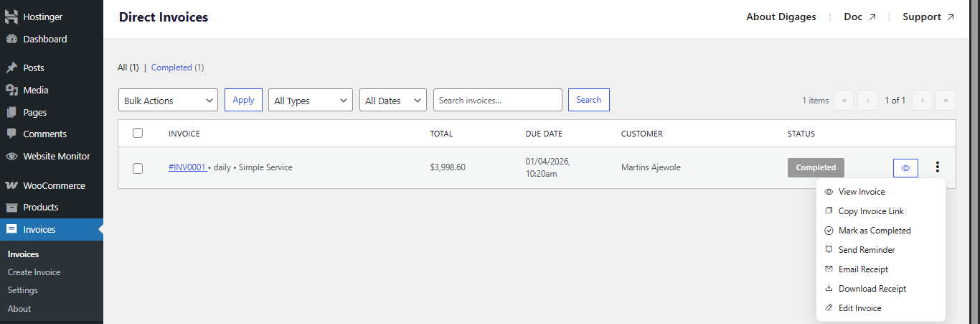Click the Copy Invoice Link icon
Viewport: 980px width, 324px height.
[x=829, y=211]
